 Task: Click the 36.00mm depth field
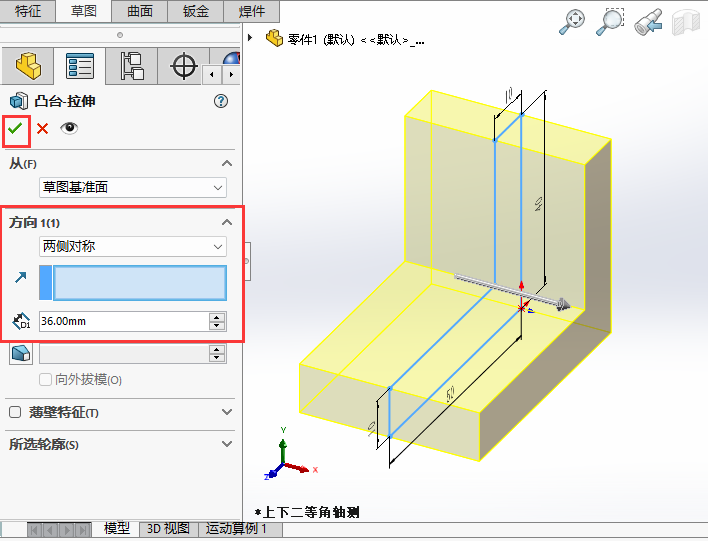pos(124,321)
